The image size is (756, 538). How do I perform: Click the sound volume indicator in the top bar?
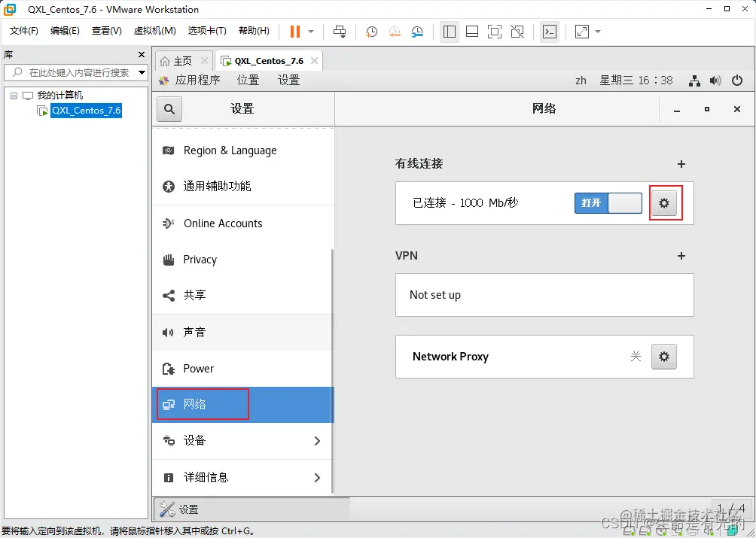715,81
